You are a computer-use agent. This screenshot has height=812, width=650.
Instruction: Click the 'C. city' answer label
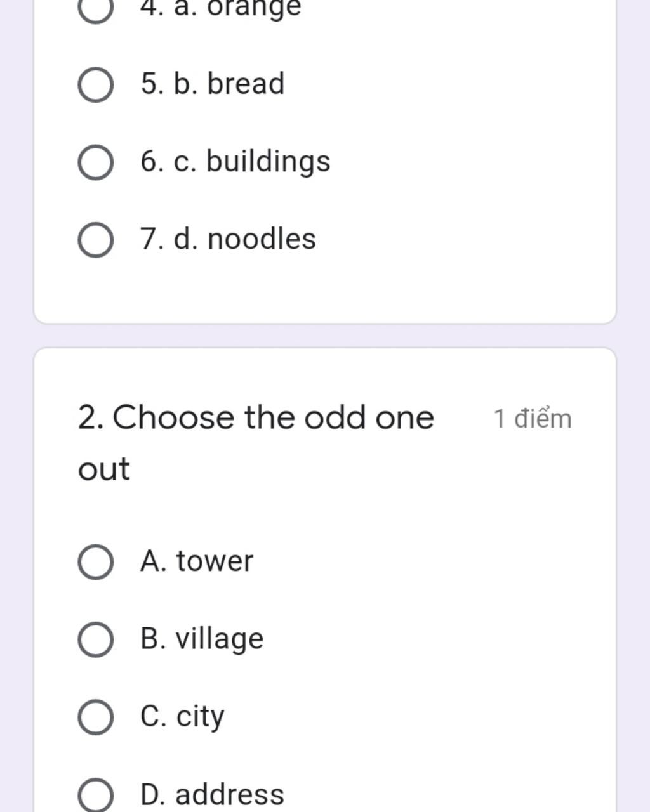coord(182,716)
